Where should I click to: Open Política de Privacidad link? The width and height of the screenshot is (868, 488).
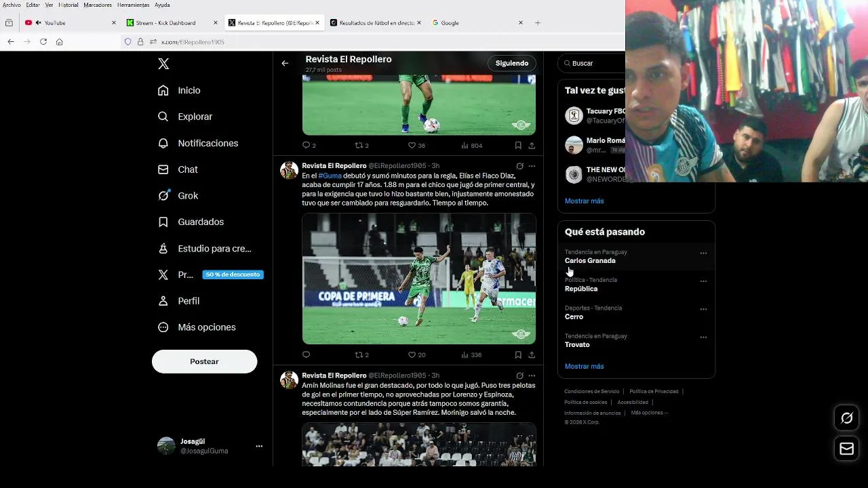pos(654,391)
